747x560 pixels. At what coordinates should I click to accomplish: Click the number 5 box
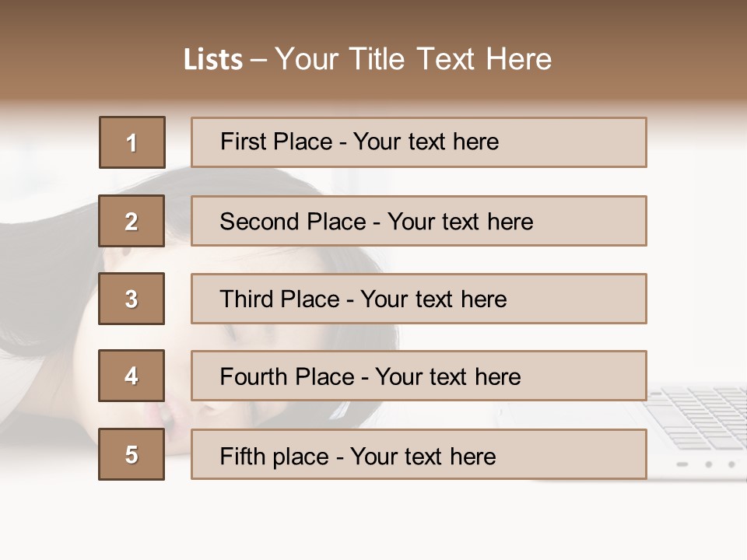[132, 454]
